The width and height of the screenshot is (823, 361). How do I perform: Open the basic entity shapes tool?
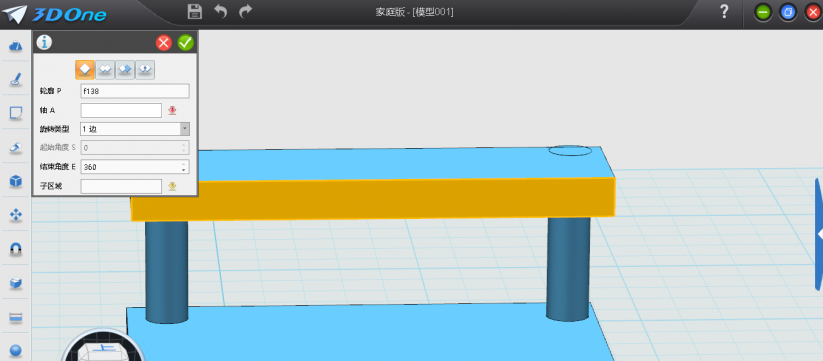[x=16, y=46]
